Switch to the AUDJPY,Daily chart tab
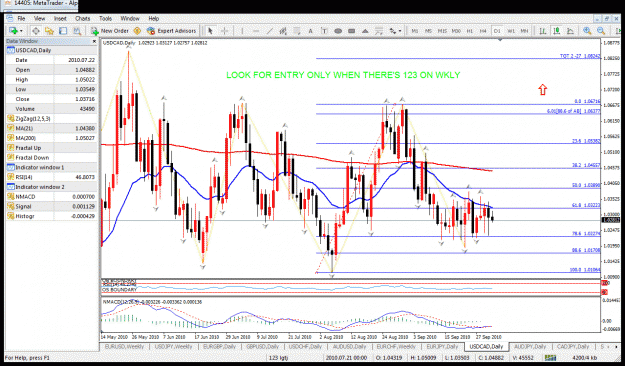The image size is (625, 366). (529, 346)
